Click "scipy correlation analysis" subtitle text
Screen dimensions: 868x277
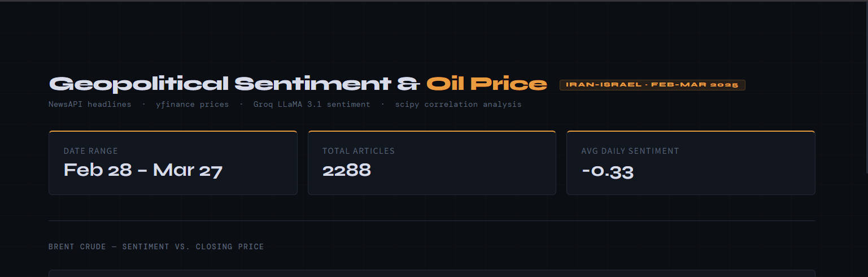pos(458,105)
